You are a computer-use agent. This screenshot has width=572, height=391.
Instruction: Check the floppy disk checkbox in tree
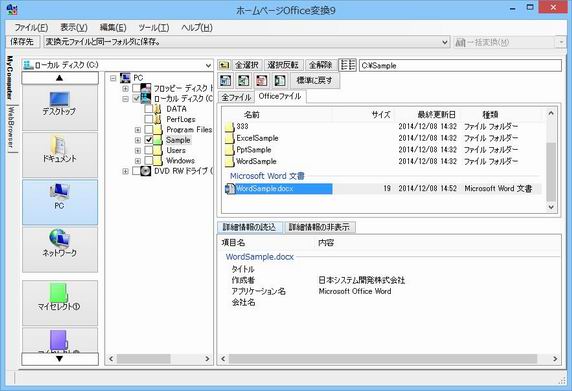pyautogui.click(x=136, y=88)
